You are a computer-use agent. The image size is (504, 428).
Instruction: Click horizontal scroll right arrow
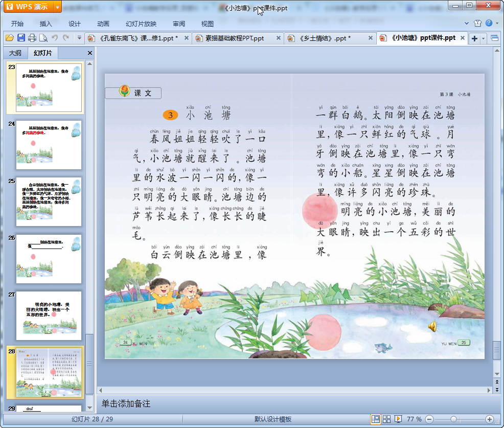tap(489, 390)
